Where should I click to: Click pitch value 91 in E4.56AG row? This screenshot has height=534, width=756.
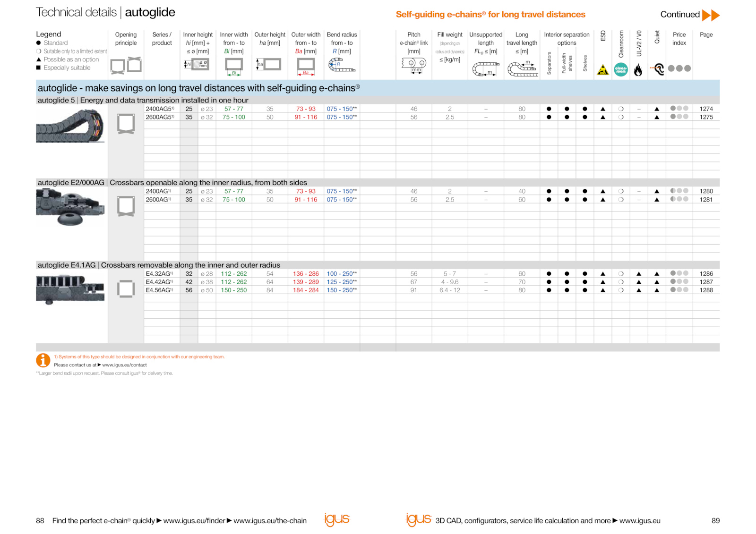[x=414, y=290]
